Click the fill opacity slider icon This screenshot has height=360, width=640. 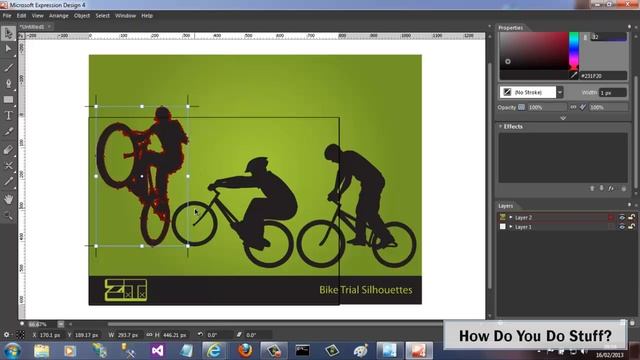coord(521,107)
